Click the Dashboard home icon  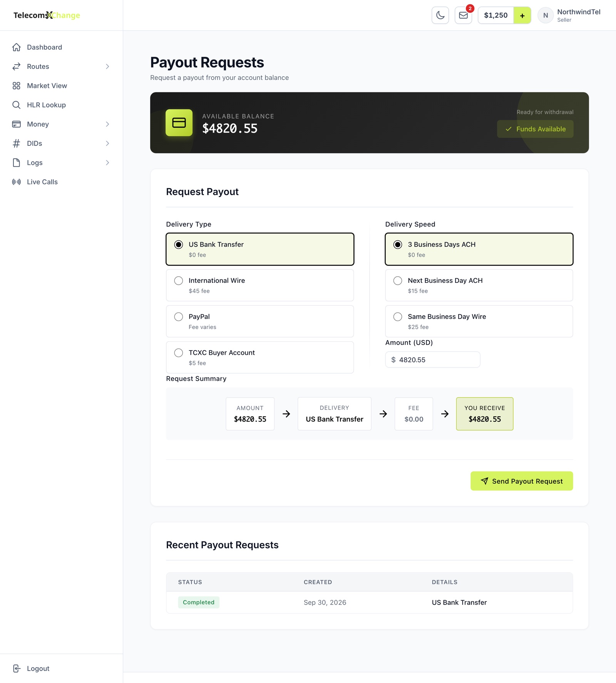(x=16, y=47)
